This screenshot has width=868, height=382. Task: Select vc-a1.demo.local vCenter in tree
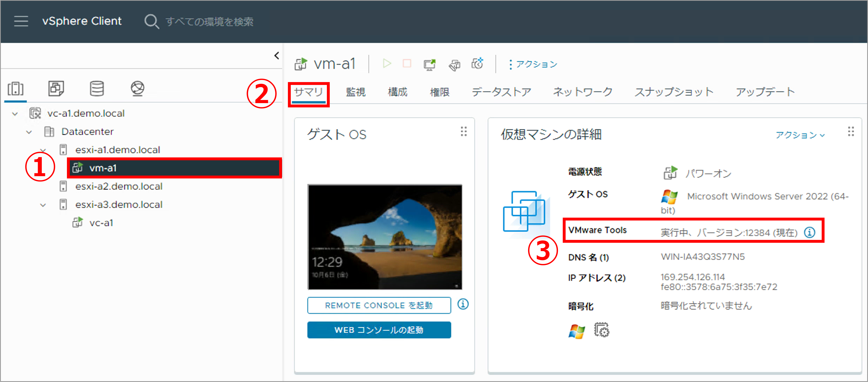click(86, 113)
